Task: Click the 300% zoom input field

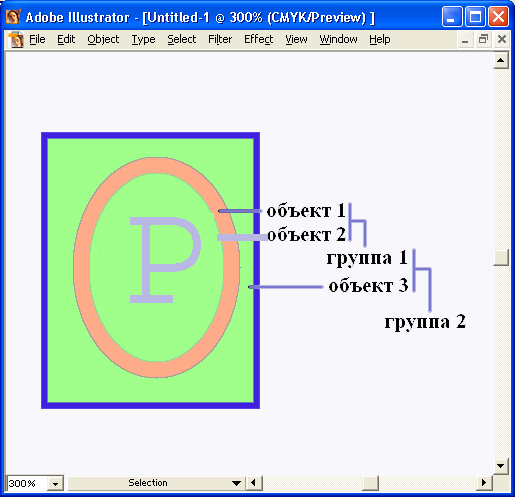Action: point(27,483)
